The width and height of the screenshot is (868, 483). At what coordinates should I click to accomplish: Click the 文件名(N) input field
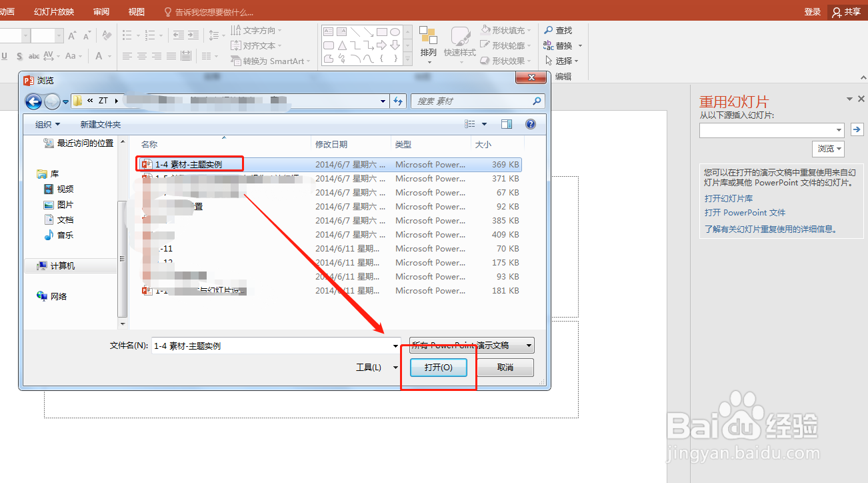click(x=276, y=346)
